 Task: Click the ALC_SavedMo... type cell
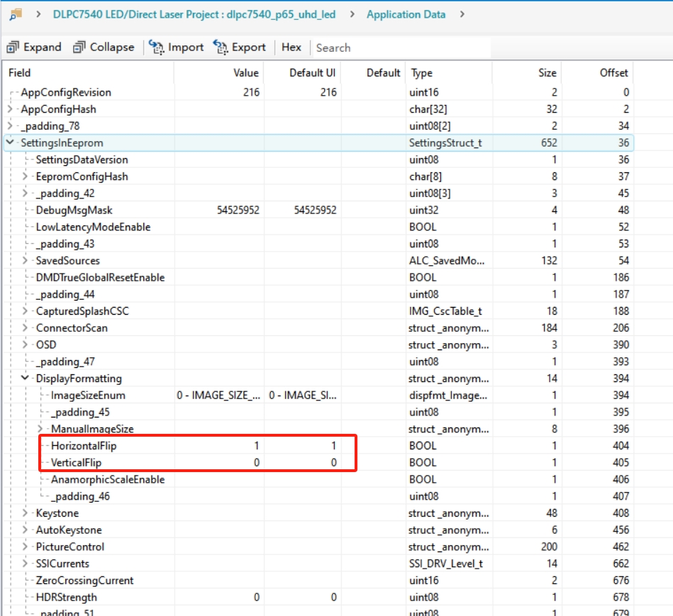[446, 260]
